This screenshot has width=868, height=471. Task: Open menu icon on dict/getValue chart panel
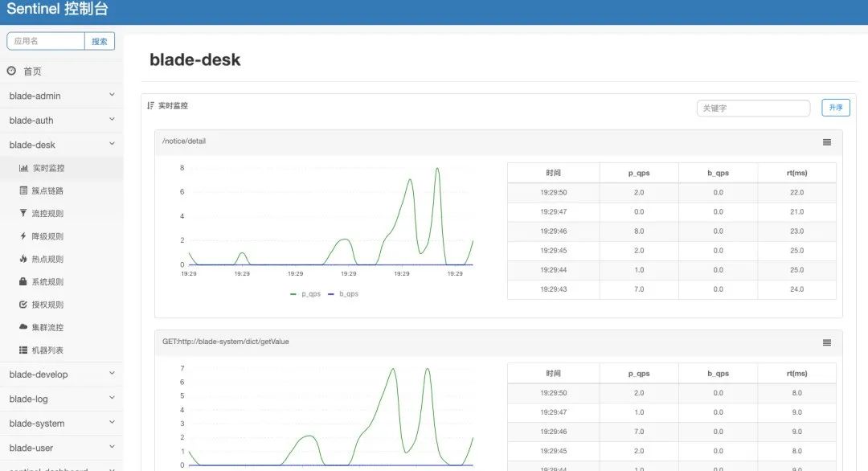click(826, 342)
